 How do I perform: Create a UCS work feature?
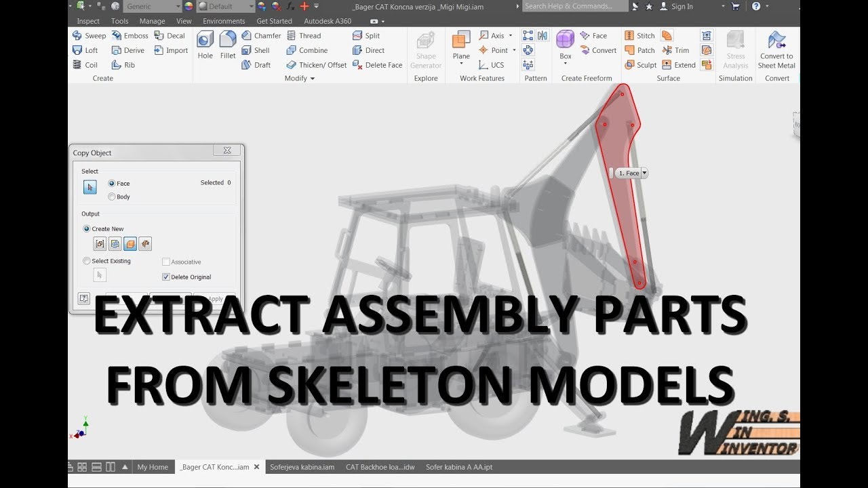492,65
